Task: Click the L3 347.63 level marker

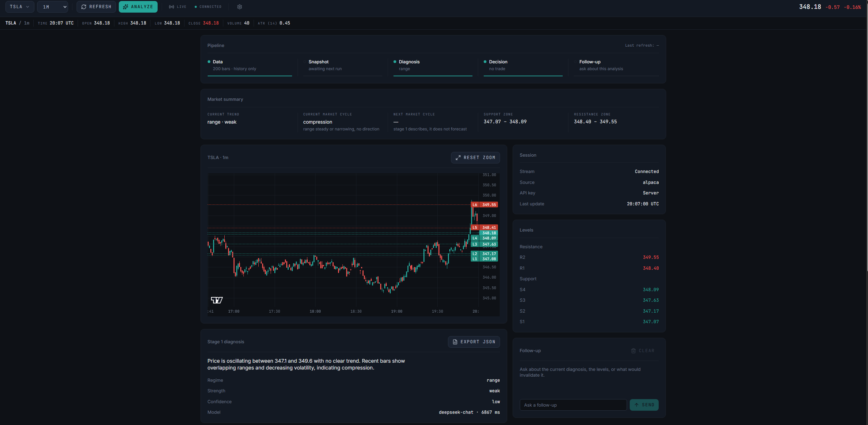Action: (x=484, y=244)
